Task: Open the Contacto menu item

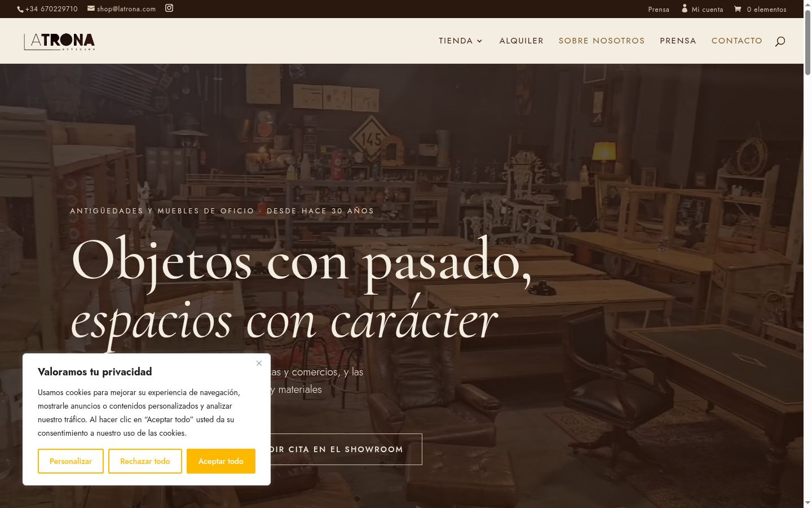Action: point(737,41)
